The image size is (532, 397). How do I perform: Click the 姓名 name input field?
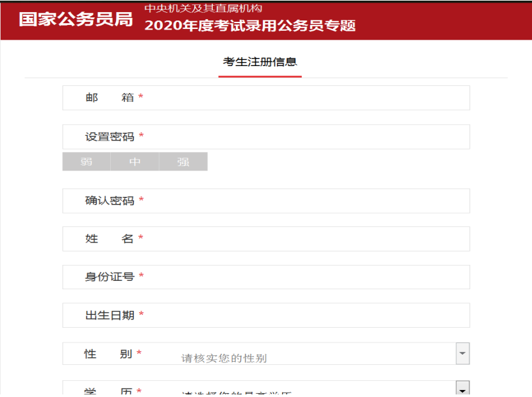pos(266,239)
